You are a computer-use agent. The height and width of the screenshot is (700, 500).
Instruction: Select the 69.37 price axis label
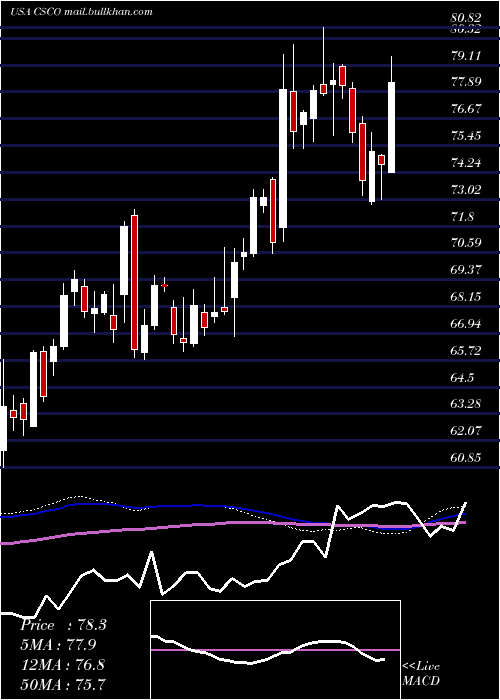click(466, 270)
